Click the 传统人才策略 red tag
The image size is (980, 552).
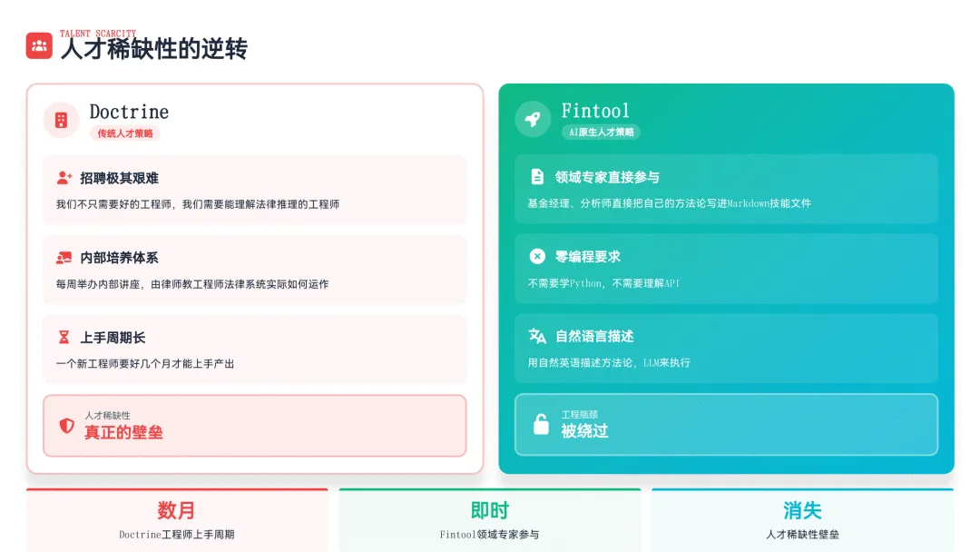pyautogui.click(x=125, y=133)
